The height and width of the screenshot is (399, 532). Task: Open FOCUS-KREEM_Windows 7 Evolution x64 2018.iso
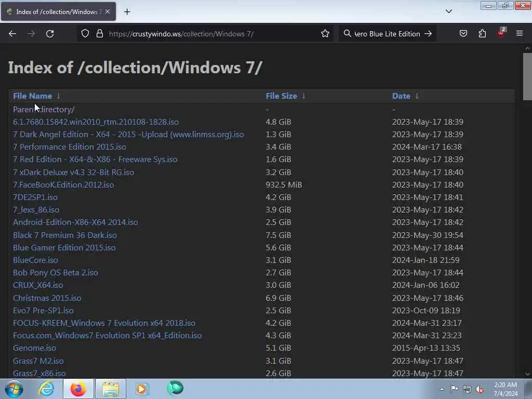(x=104, y=323)
